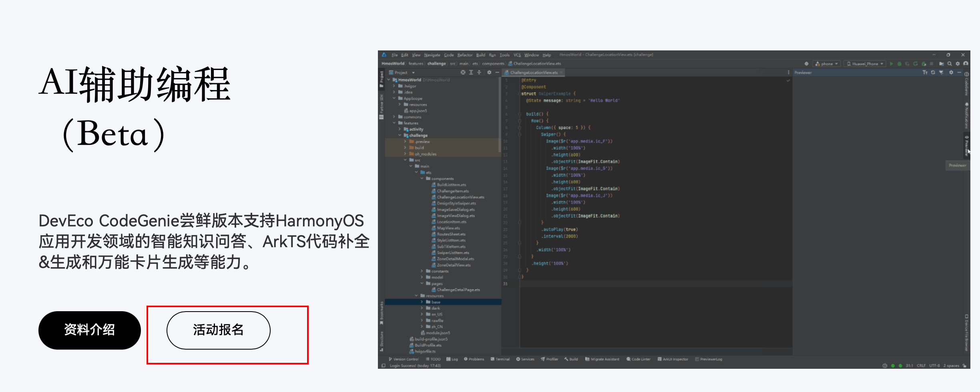Click Expand All icon in Project panel
The height and width of the screenshot is (392, 980).
[471, 72]
